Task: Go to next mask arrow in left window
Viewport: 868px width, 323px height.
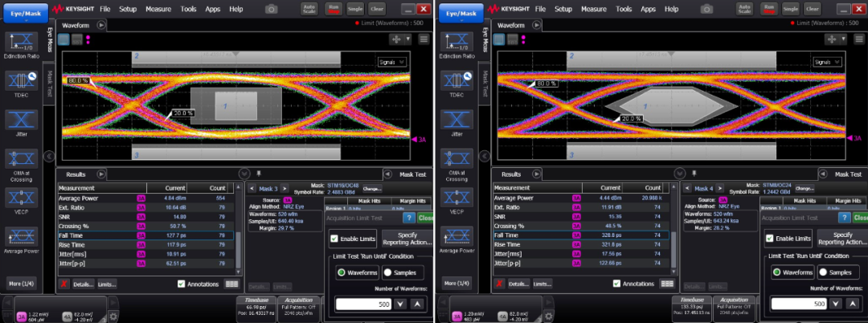Action: pyautogui.click(x=284, y=189)
